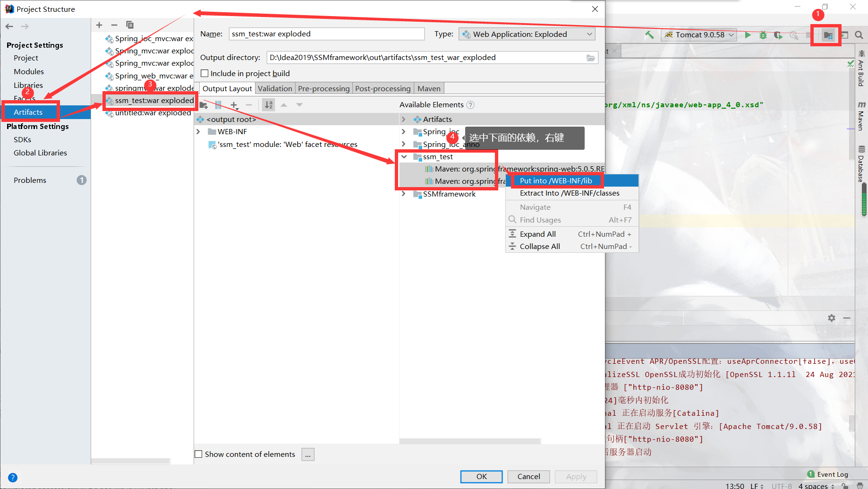The image size is (868, 489).
Task: Expand the SSMframework module node
Action: [403, 194]
